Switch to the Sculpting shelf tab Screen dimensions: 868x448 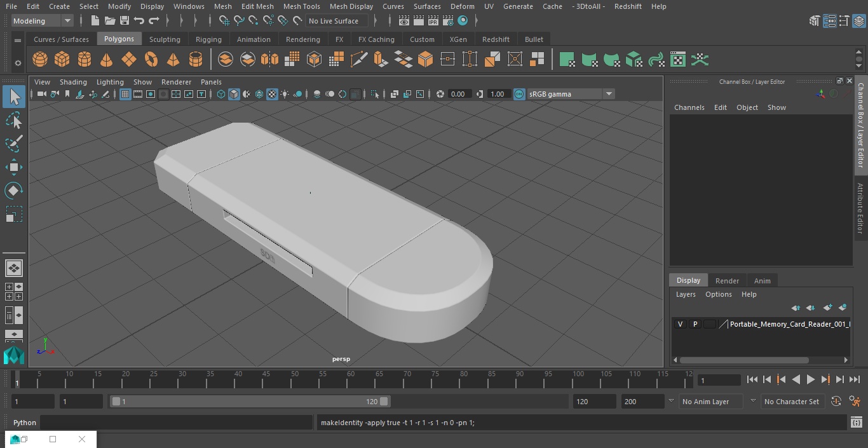pyautogui.click(x=165, y=39)
